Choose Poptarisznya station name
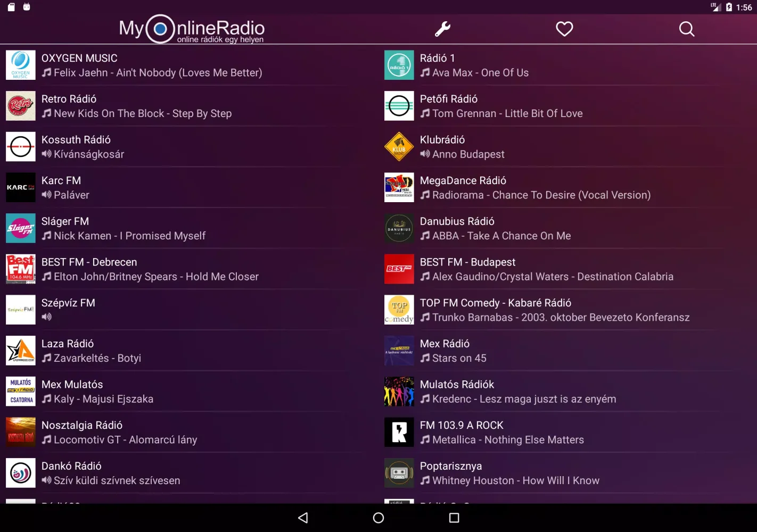 [x=451, y=466]
